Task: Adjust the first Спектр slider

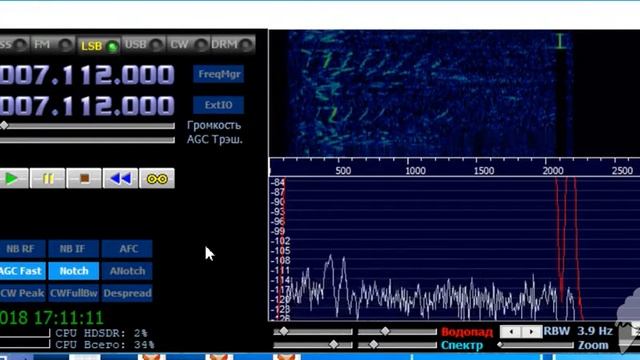Action: coord(313,345)
